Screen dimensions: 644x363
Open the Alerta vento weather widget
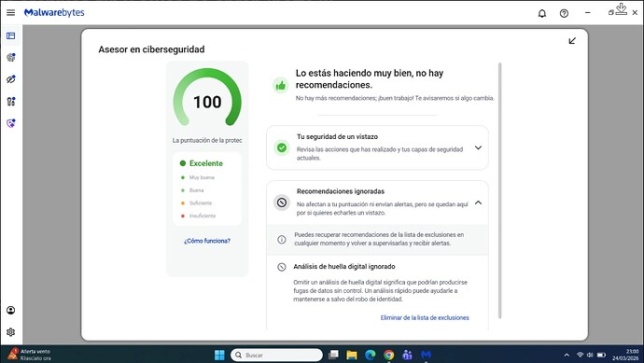click(x=29, y=355)
